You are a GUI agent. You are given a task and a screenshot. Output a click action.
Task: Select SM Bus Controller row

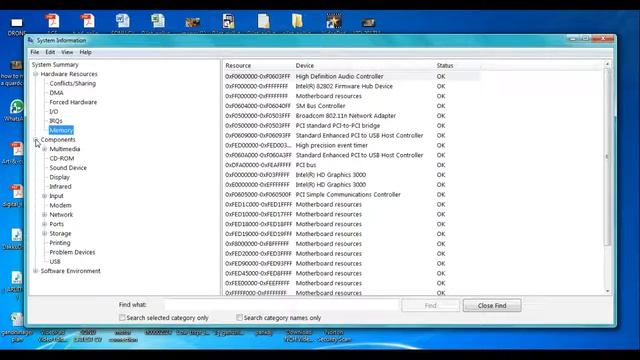coord(352,106)
